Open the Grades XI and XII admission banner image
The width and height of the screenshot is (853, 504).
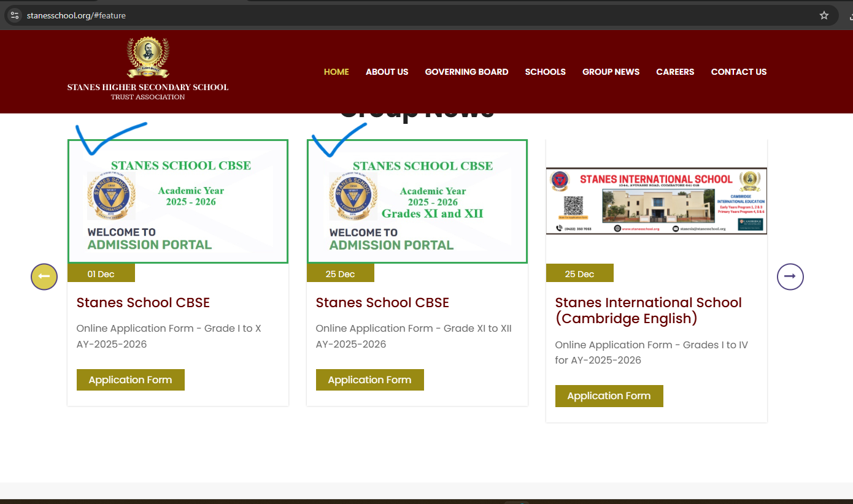coord(417,202)
